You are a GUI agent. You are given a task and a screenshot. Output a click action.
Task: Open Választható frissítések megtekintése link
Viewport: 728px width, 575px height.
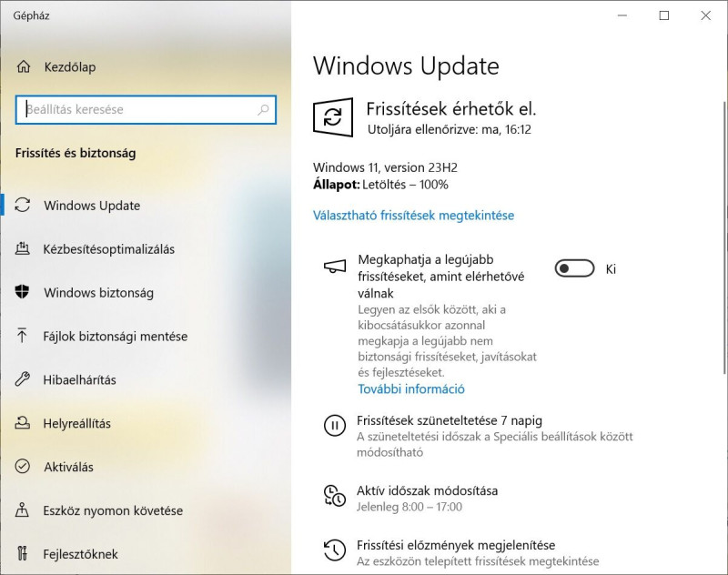[x=413, y=216]
